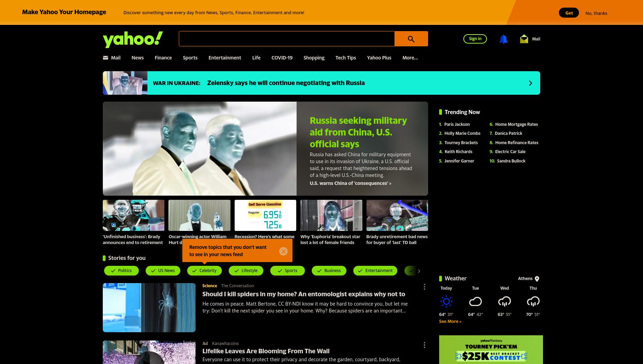Expand the More... navigation menu

pyautogui.click(x=410, y=58)
